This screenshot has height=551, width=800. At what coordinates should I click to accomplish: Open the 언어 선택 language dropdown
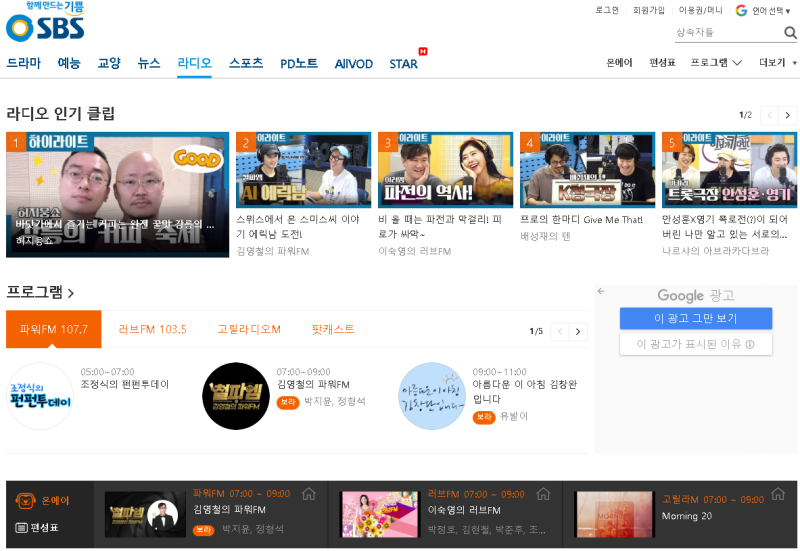click(771, 11)
